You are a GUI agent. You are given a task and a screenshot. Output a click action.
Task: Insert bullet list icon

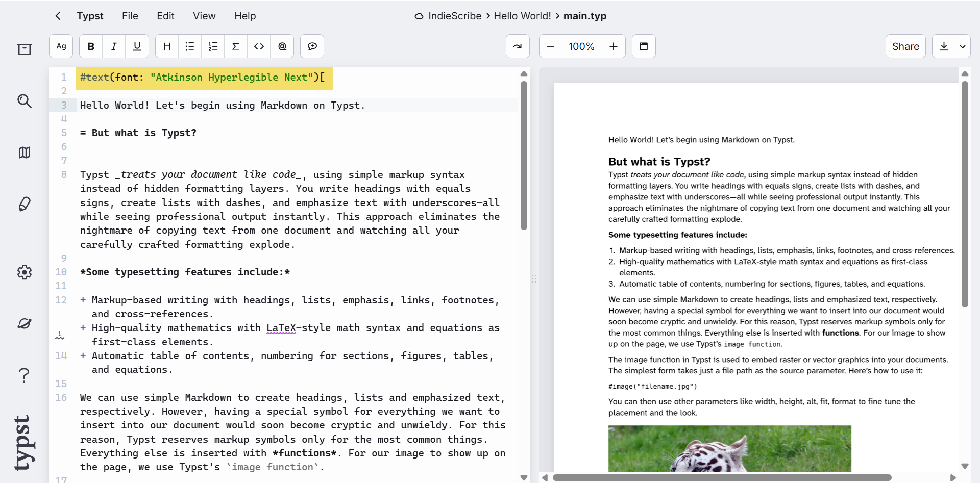[x=190, y=46]
